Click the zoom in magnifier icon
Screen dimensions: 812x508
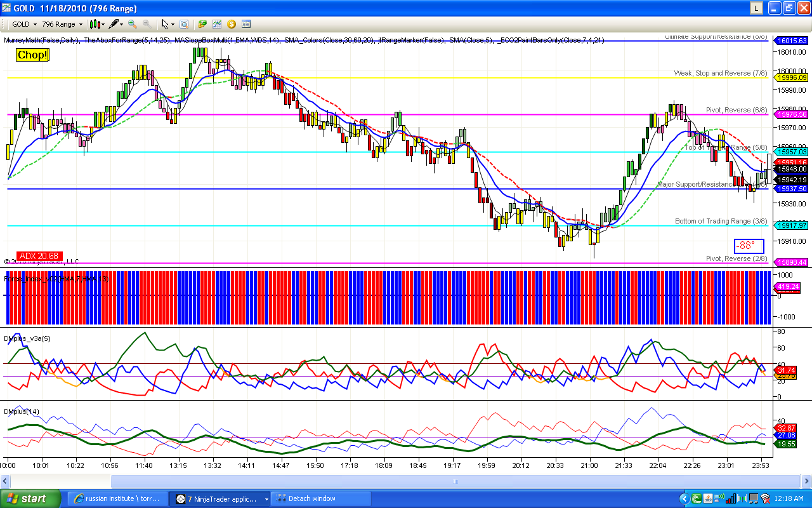(133, 24)
